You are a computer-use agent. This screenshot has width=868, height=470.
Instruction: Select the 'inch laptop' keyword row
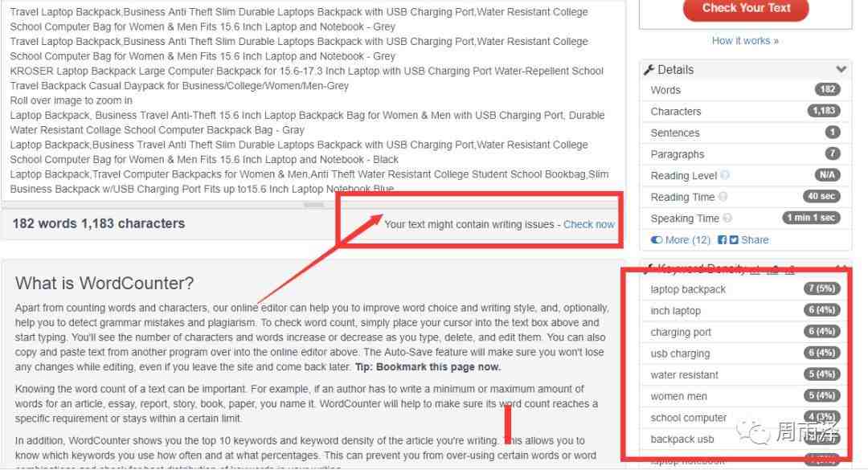[745, 311]
